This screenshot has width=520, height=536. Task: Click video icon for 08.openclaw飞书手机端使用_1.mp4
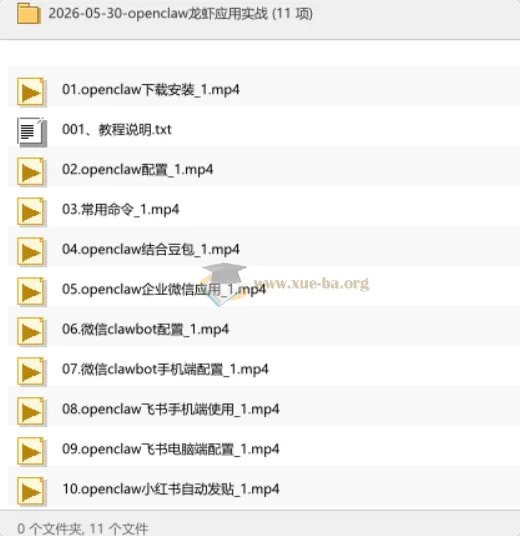click(31, 412)
